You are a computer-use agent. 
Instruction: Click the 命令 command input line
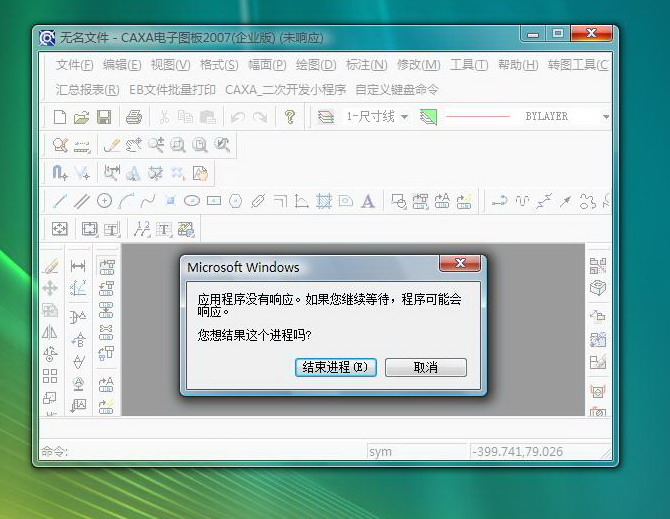[202, 452]
